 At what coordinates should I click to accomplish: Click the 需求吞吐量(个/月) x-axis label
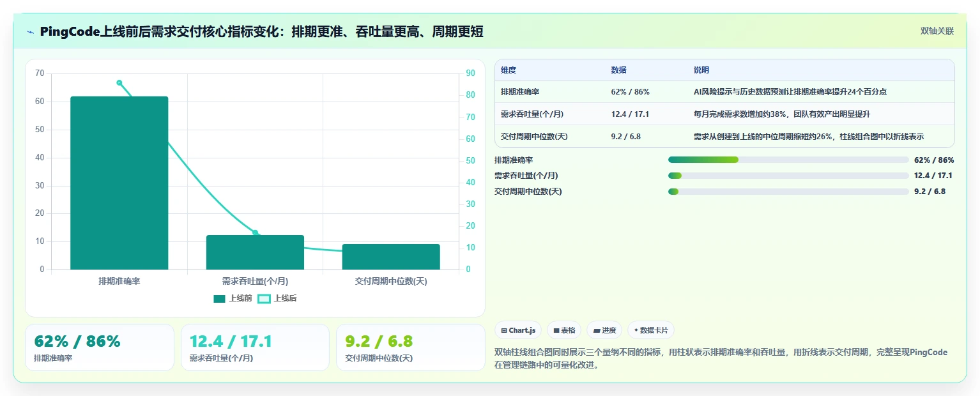tap(255, 281)
